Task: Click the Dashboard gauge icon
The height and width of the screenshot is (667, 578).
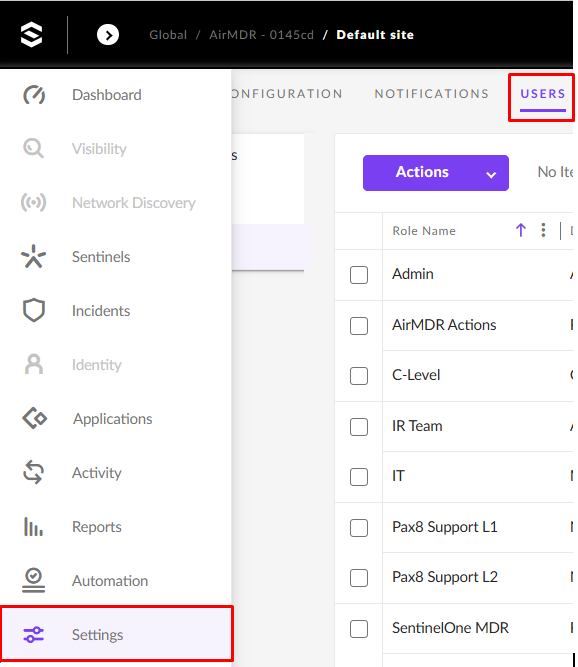Action: [x=34, y=95]
